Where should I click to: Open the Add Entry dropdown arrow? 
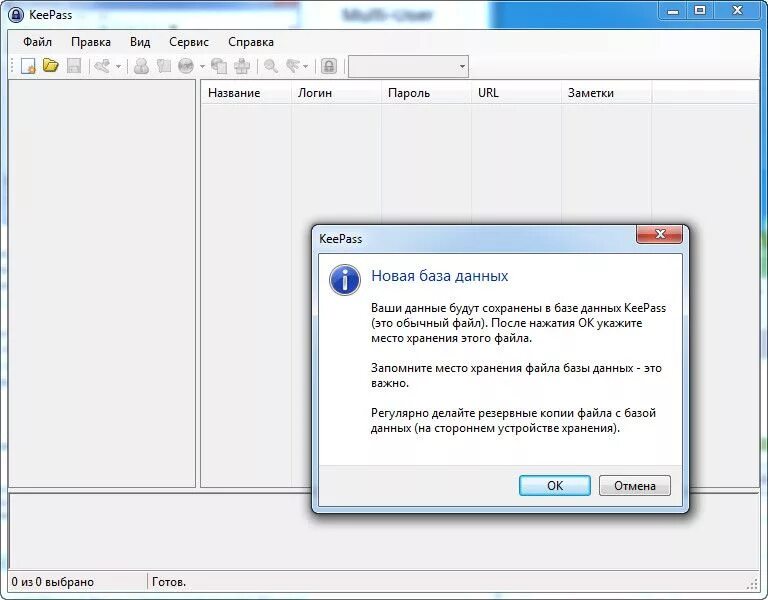(118, 67)
